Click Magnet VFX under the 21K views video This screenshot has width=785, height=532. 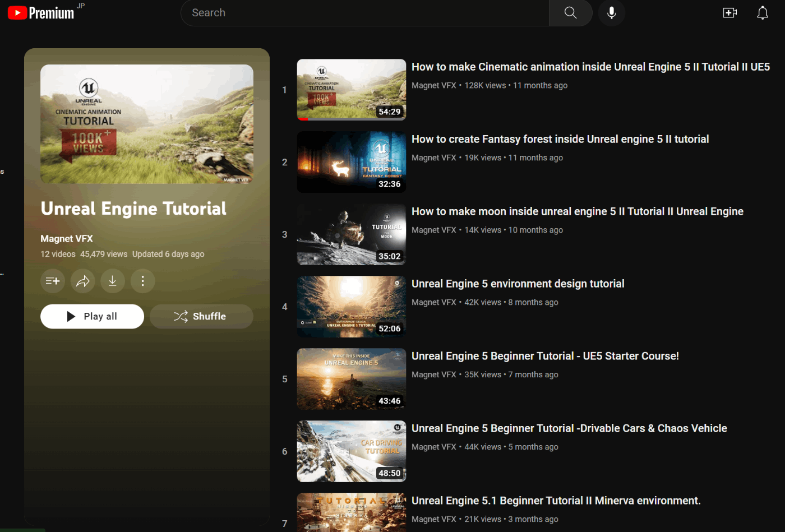434,519
